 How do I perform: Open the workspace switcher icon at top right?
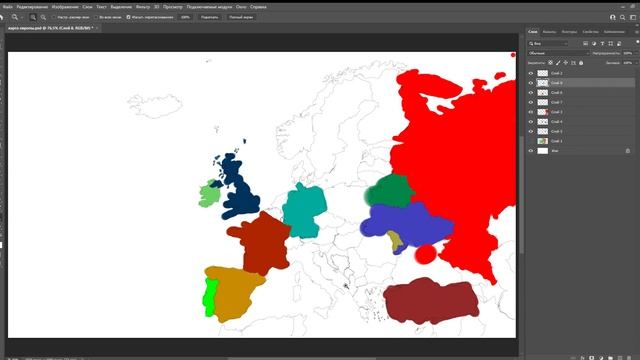(633, 17)
